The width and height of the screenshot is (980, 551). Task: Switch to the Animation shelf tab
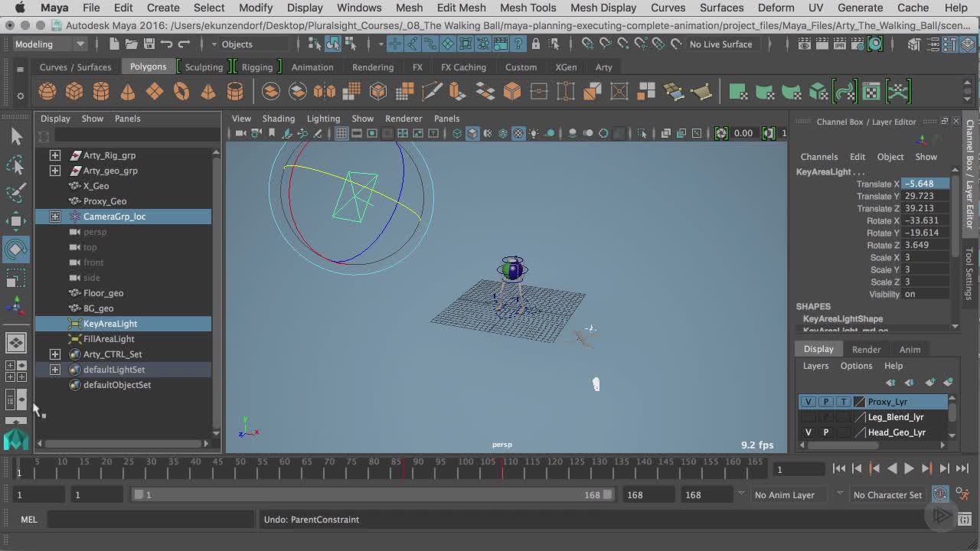312,67
